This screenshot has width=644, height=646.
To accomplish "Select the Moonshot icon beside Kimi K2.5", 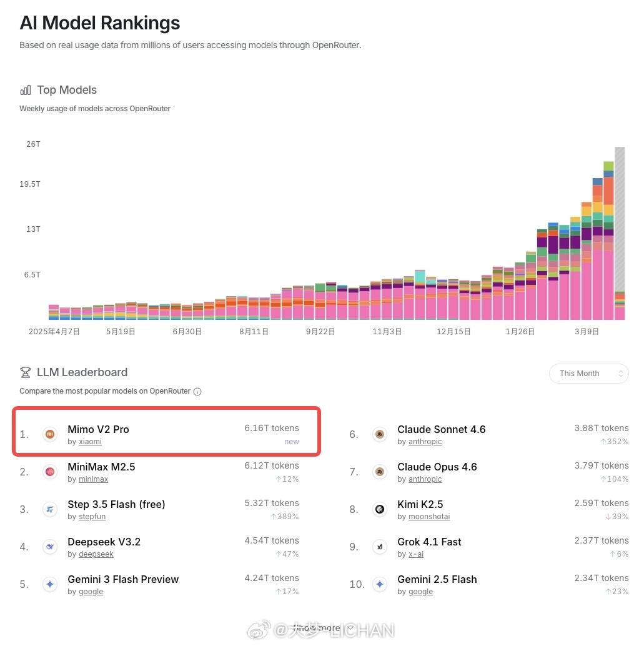I will click(x=380, y=509).
